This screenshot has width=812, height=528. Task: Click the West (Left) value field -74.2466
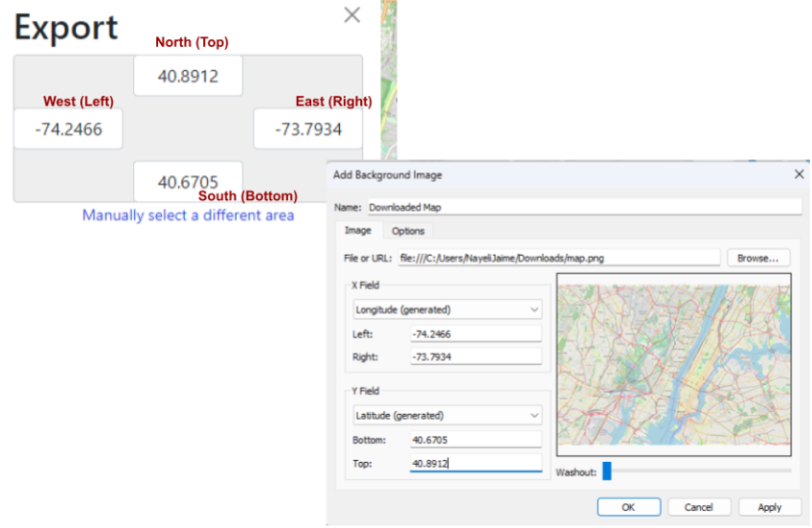[68, 128]
